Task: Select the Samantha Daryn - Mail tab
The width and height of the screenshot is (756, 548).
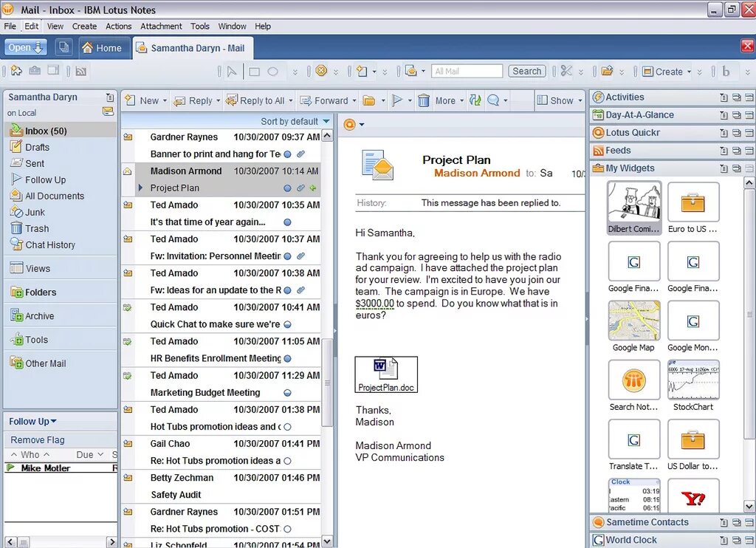Action: pos(191,48)
